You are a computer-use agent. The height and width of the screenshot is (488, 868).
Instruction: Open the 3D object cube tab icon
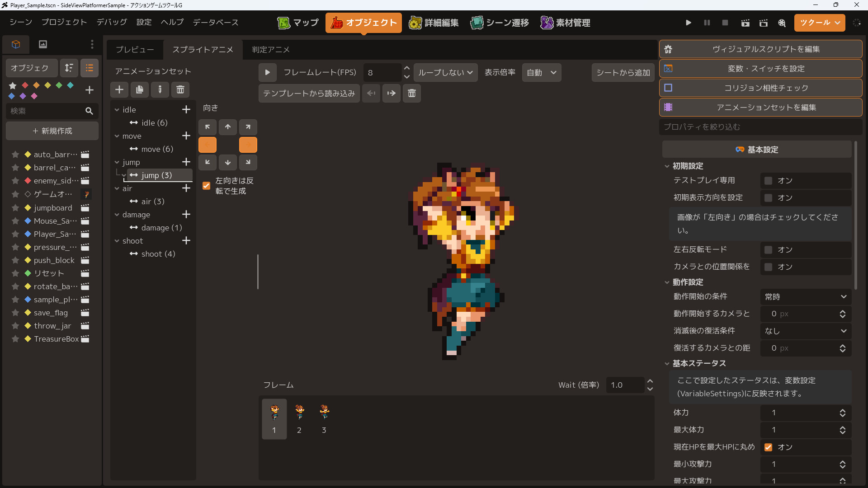tap(16, 44)
